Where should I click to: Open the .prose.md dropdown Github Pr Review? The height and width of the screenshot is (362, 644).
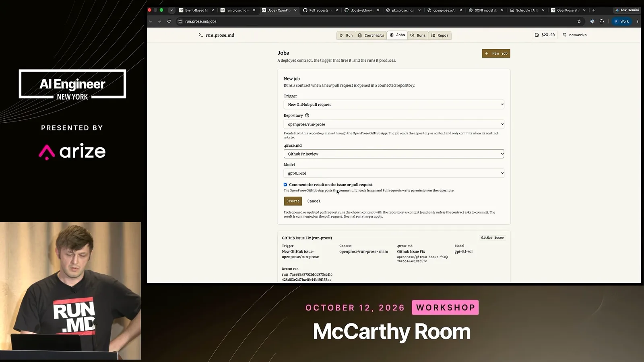point(394,154)
